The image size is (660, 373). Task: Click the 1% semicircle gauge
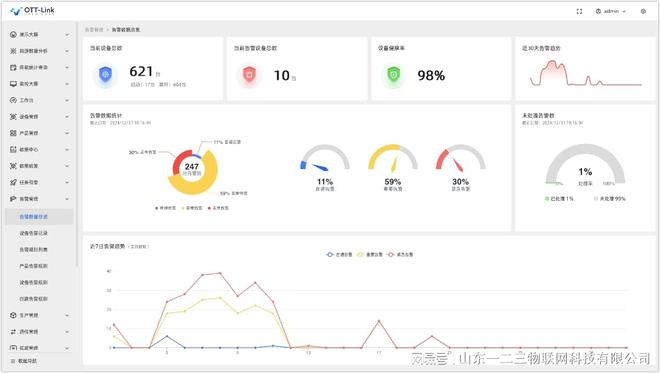click(585, 164)
